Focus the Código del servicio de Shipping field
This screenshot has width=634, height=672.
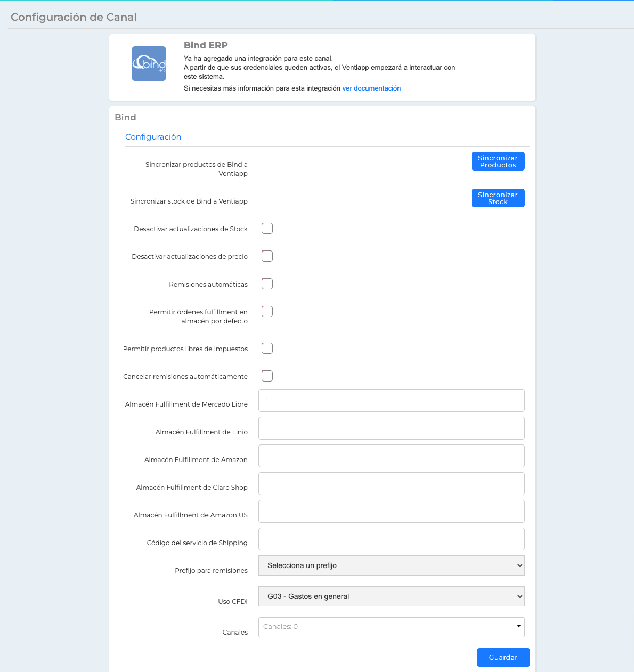coord(391,539)
